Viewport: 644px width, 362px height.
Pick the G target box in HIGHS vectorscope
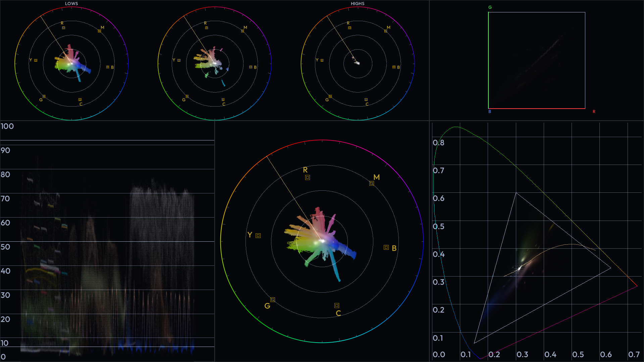point(330,97)
